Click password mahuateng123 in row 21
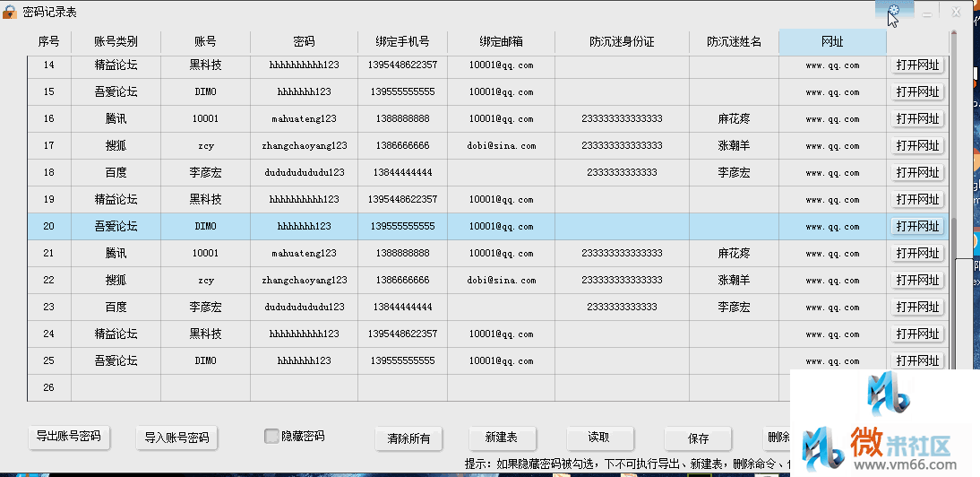Viewport: 980px width, 477px height. (304, 253)
